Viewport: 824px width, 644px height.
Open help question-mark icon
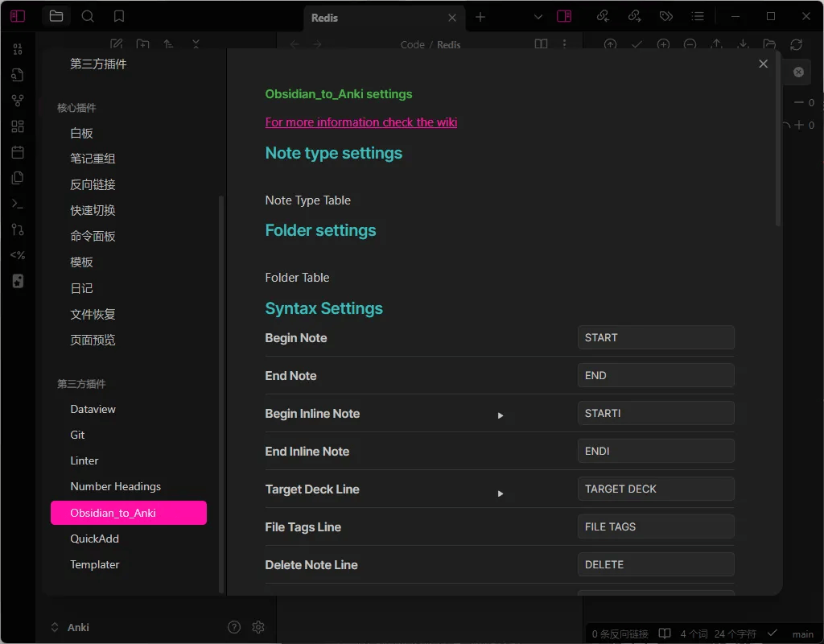coord(234,626)
